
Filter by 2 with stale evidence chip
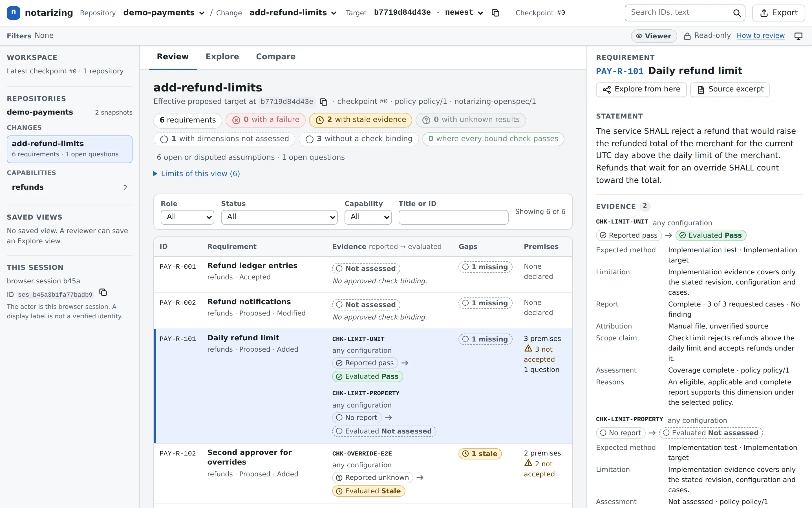(x=360, y=120)
